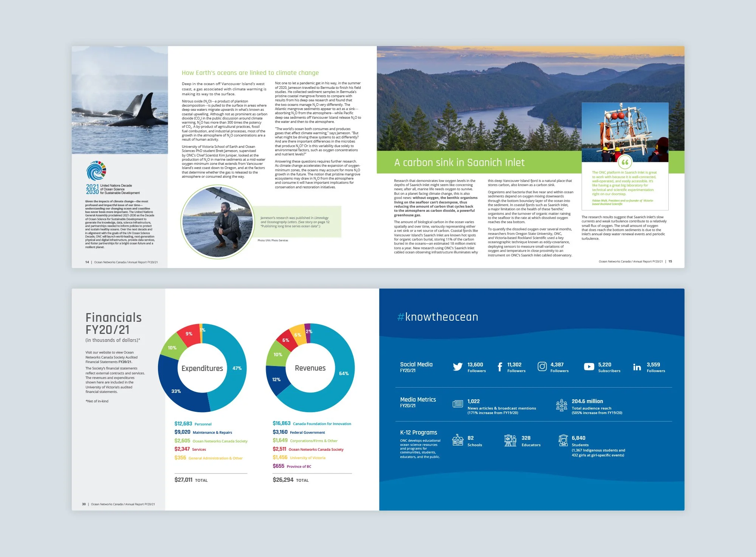Select the "(in thousands of dollars)*" subtitle
The image size is (756, 557).
113,340
